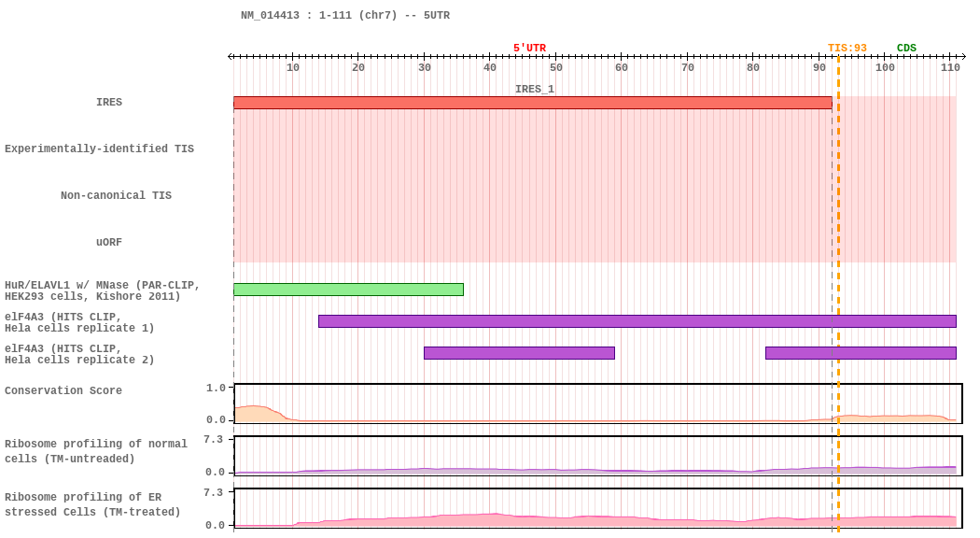Click the IRES_1 text label above bar
Screen dimensions: 980x538
[535, 90]
